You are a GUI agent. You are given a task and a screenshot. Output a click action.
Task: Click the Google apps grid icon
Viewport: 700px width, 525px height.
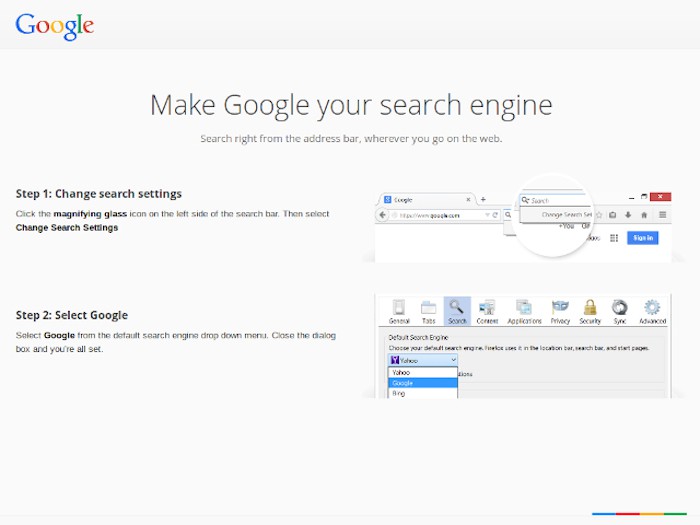click(614, 238)
